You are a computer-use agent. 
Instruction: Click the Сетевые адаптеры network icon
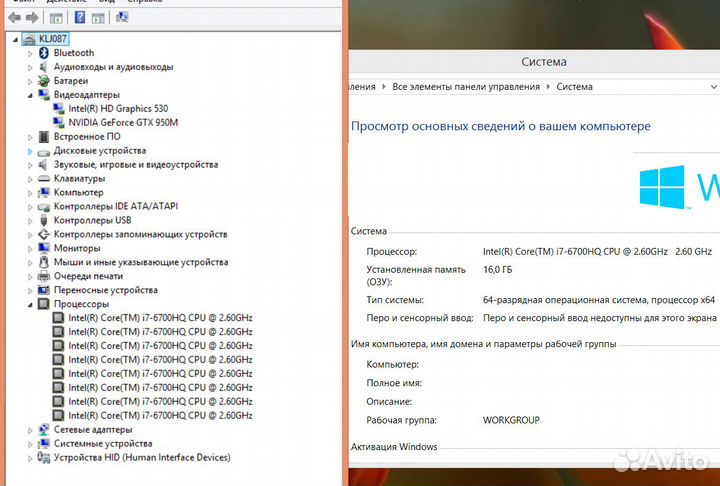pos(44,429)
